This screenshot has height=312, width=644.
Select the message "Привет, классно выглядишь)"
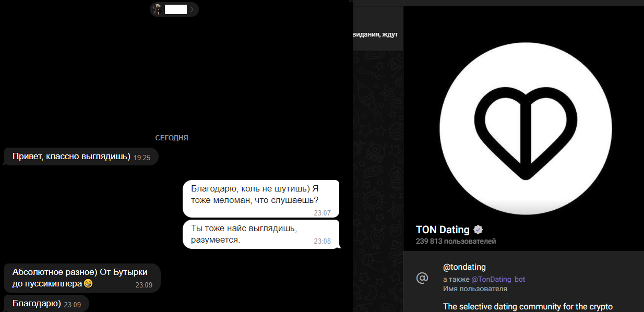(81, 157)
